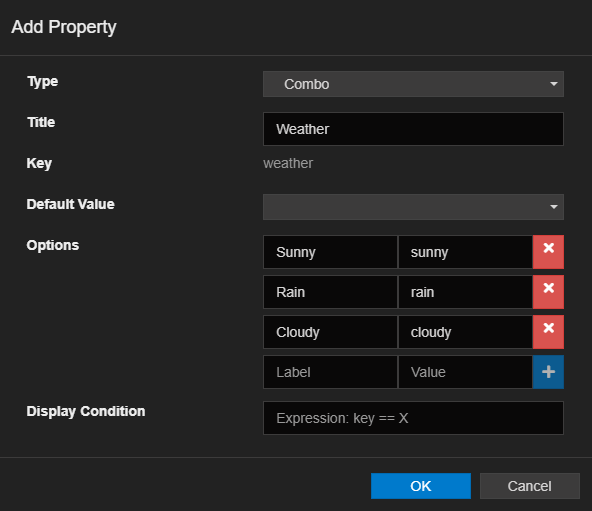592x511 pixels.
Task: Click the empty Value placeholder field
Action: point(465,372)
